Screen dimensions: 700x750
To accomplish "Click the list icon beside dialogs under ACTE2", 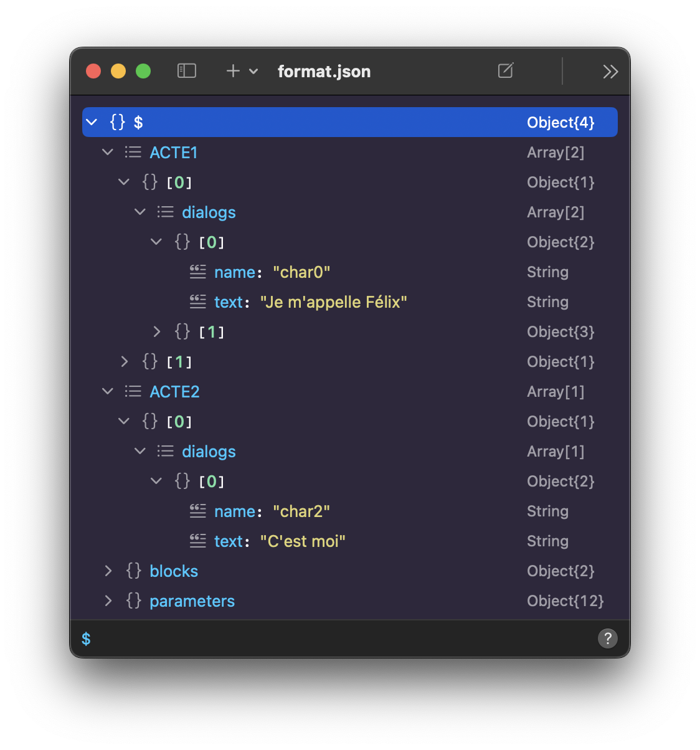I will pyautogui.click(x=166, y=451).
